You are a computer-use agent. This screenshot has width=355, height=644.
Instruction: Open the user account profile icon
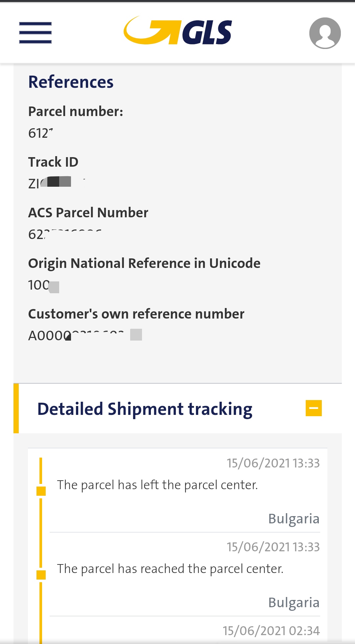[325, 33]
